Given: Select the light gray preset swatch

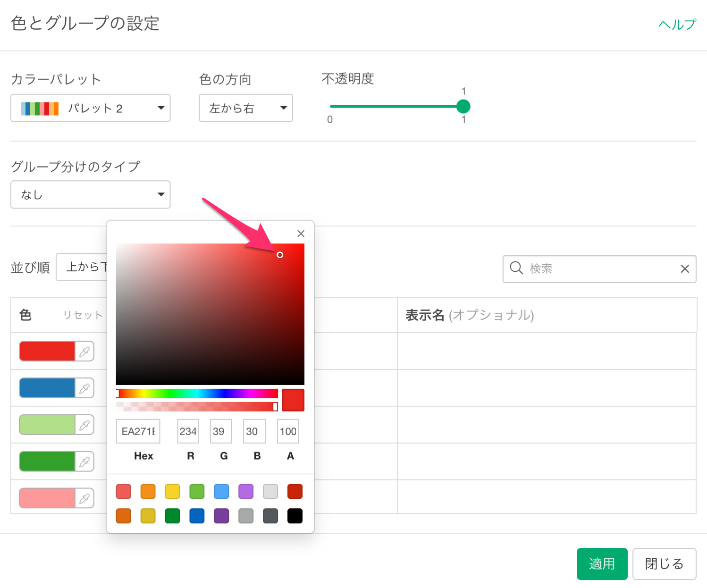Looking at the screenshot, I should pyautogui.click(x=270, y=491).
